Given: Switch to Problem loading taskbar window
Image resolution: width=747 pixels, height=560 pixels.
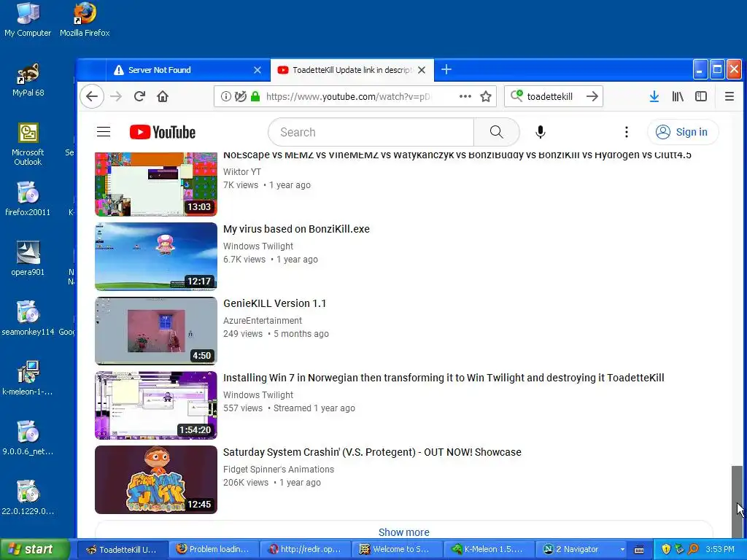Looking at the screenshot, I should tap(213, 549).
